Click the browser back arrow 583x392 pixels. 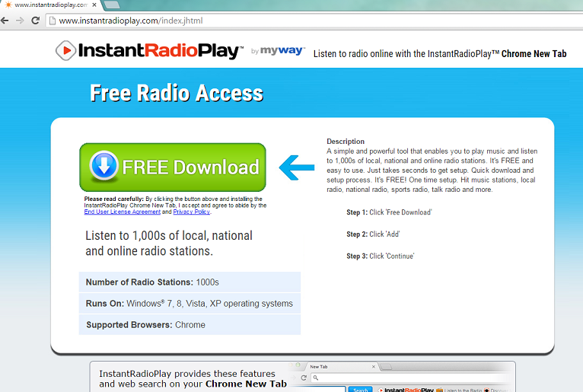[5, 21]
